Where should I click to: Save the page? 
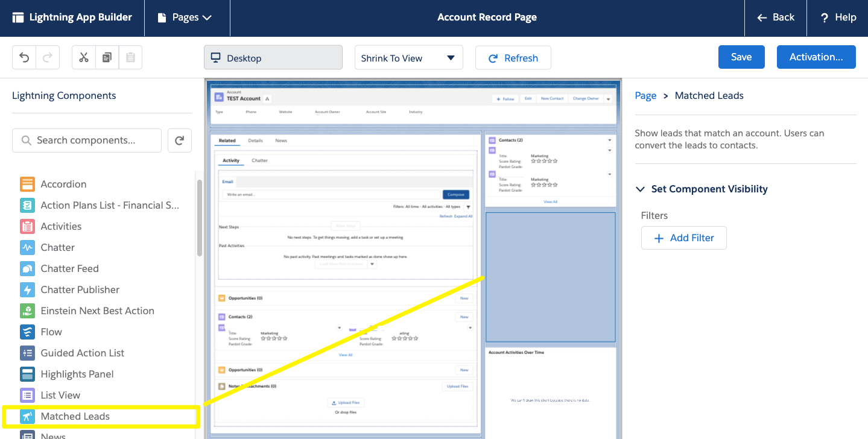tap(741, 57)
